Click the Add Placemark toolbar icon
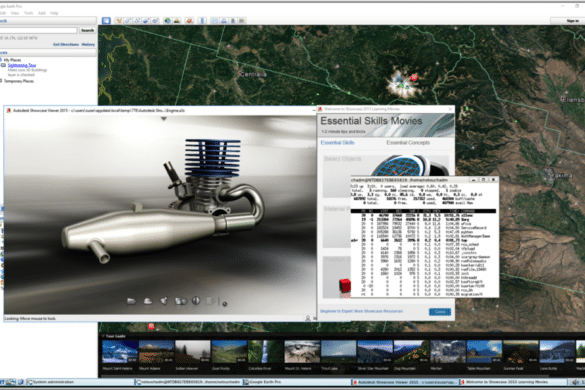Image resolution: width=585 pixels, height=390 pixels. pyautogui.click(x=119, y=21)
